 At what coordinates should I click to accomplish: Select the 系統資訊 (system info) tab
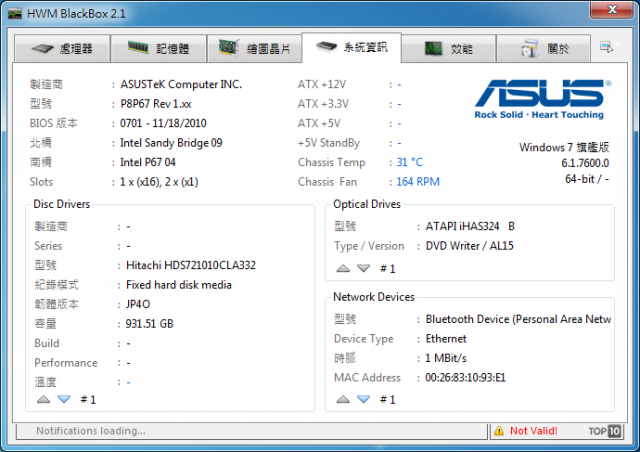tap(351, 47)
